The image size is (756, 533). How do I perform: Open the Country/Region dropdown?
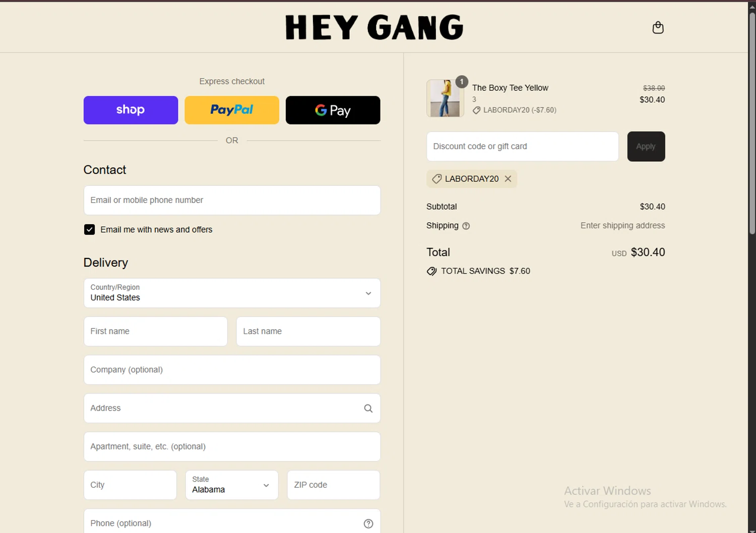tap(232, 293)
